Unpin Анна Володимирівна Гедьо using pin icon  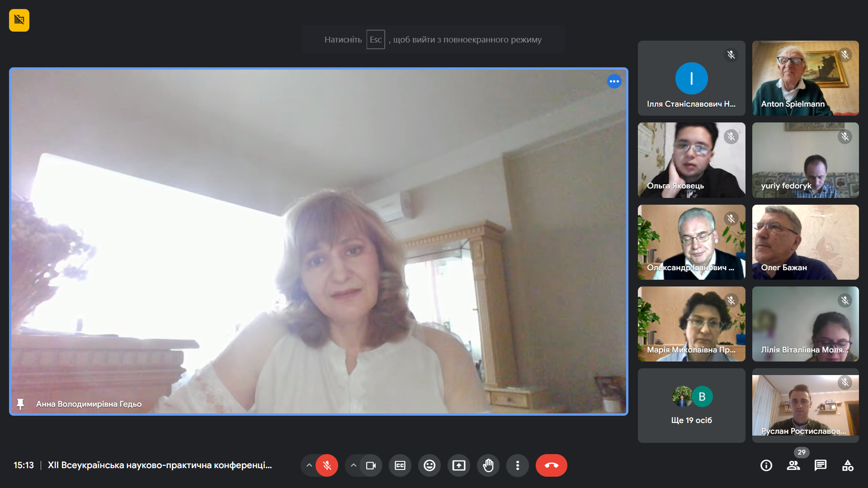(20, 404)
